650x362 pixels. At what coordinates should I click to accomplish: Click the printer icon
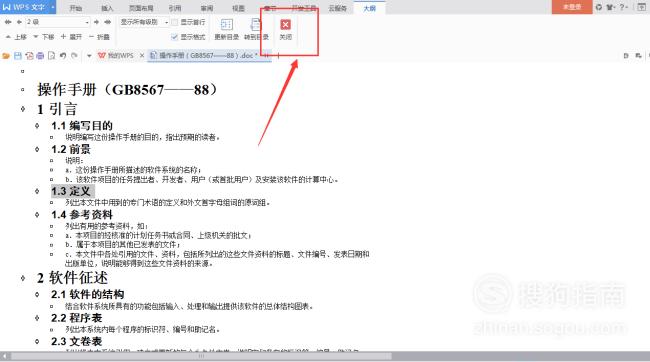pyautogui.click(x=40, y=56)
